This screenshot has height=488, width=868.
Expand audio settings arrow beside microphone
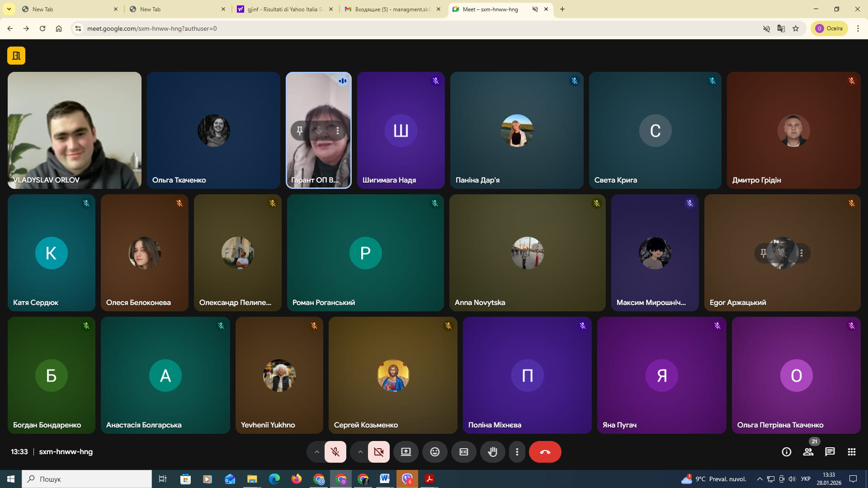[316, 452]
